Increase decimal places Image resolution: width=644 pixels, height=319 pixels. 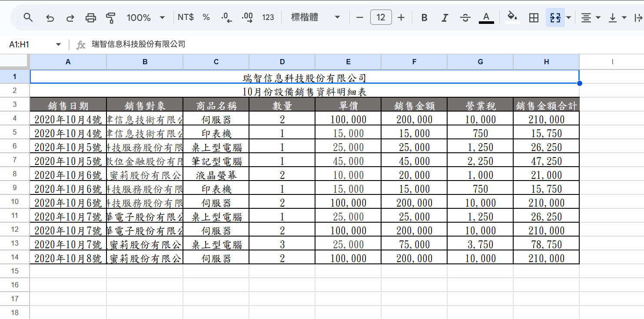(x=247, y=18)
